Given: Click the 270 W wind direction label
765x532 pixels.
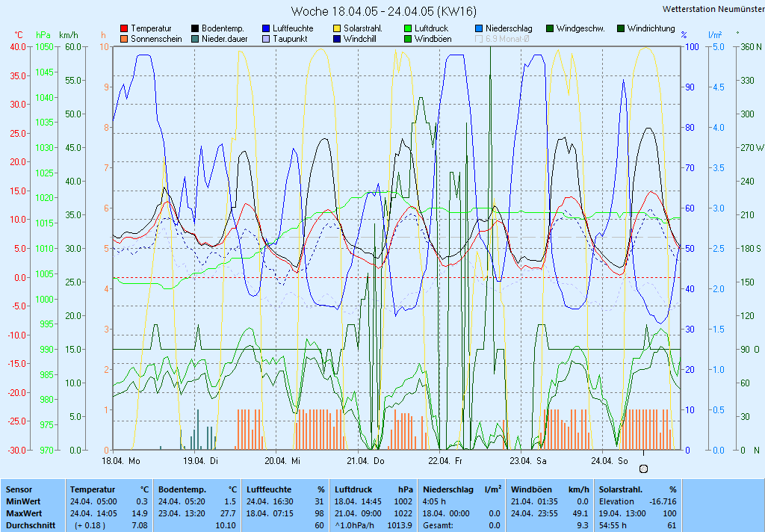Looking at the screenshot, I should (x=752, y=147).
